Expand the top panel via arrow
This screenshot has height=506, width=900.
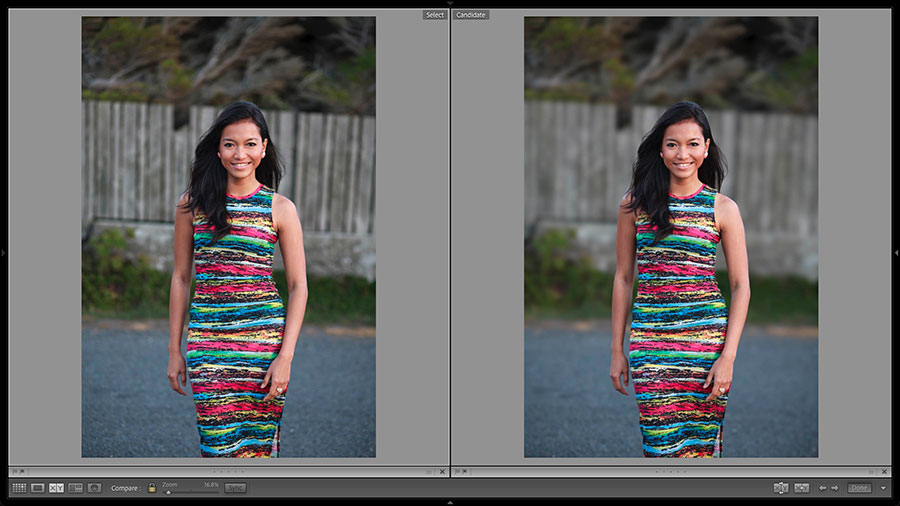coord(450,3)
